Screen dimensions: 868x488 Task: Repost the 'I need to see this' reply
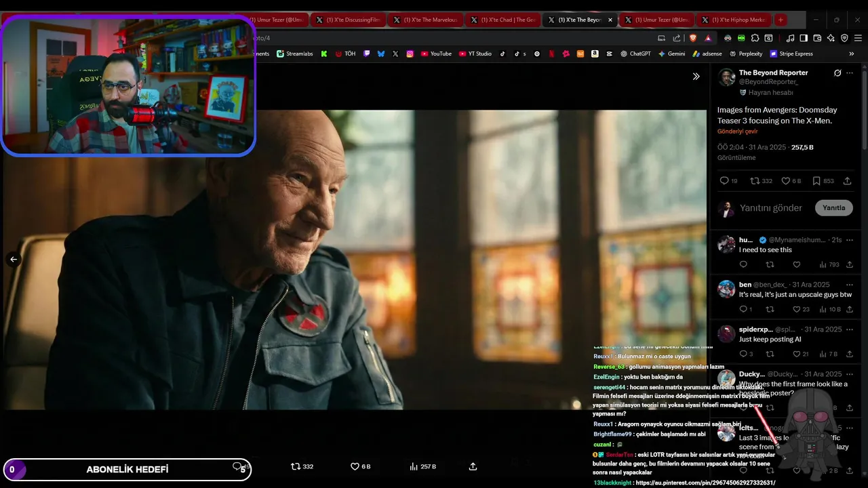click(770, 264)
